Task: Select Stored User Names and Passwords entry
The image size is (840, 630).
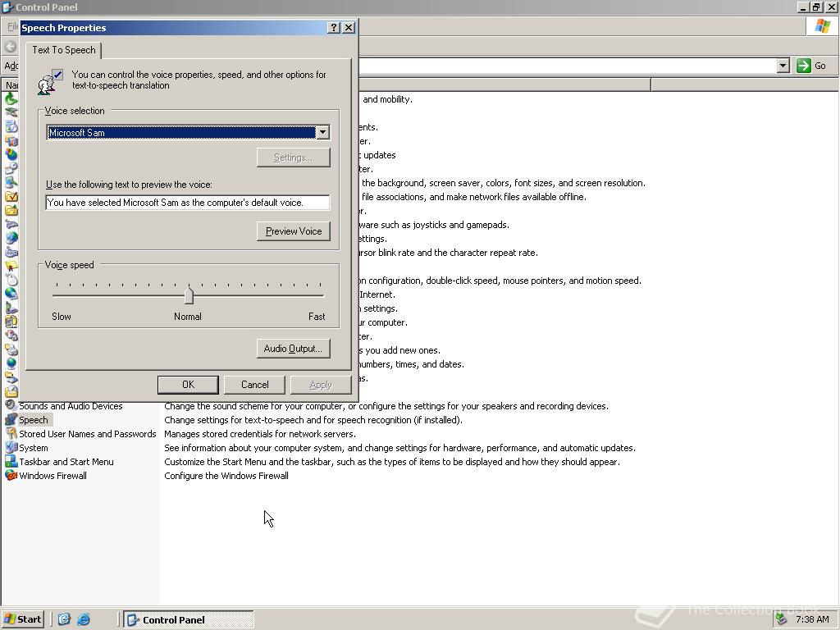Action: click(x=87, y=433)
